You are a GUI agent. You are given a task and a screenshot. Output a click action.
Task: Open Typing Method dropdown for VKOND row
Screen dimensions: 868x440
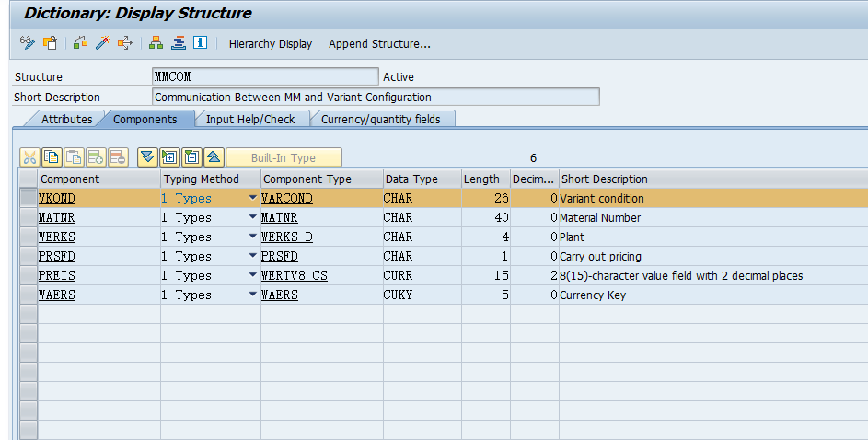click(253, 198)
